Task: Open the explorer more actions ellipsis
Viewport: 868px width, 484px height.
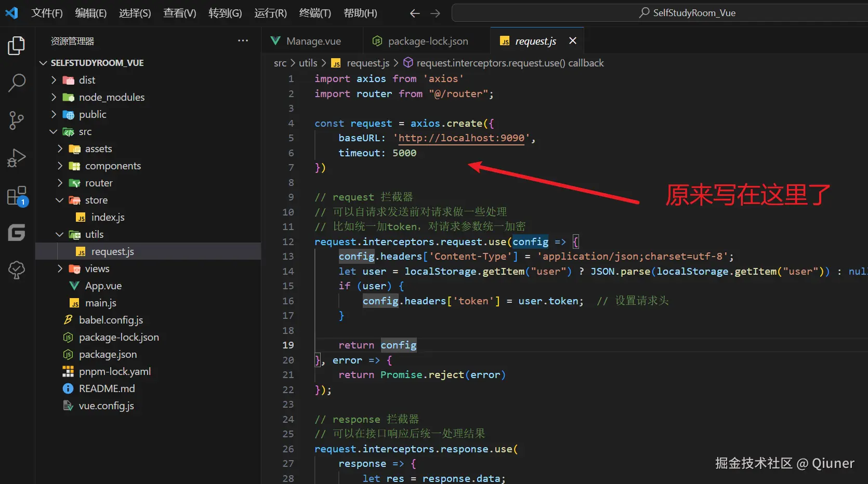Action: point(243,41)
